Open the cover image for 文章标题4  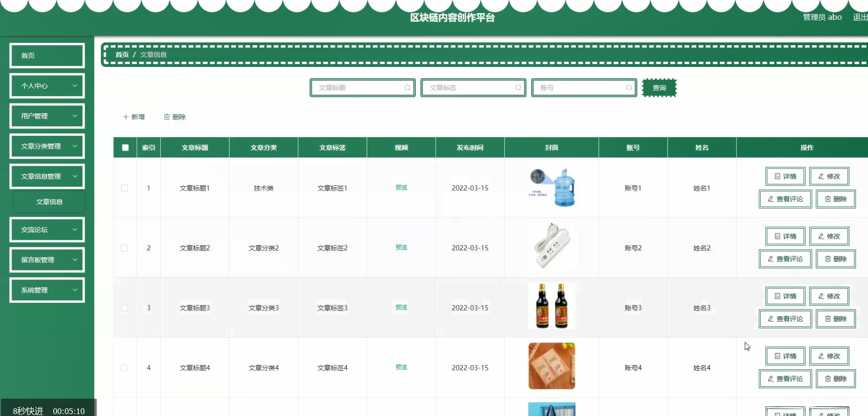click(x=552, y=366)
